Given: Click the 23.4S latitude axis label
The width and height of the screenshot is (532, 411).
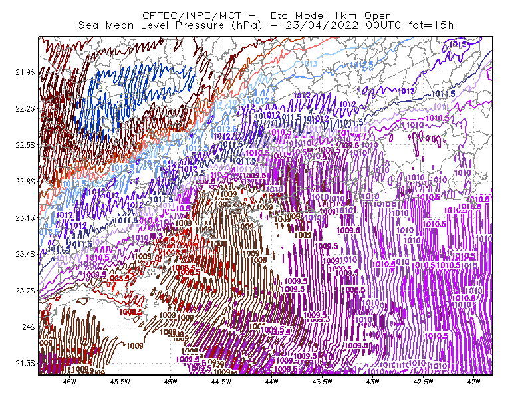Looking at the screenshot, I should [x=25, y=254].
